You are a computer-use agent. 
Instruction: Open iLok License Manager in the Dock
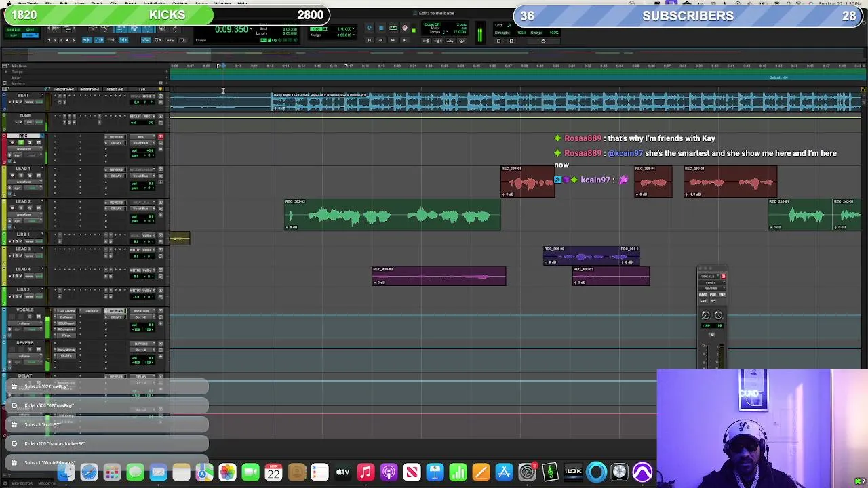[x=573, y=472]
